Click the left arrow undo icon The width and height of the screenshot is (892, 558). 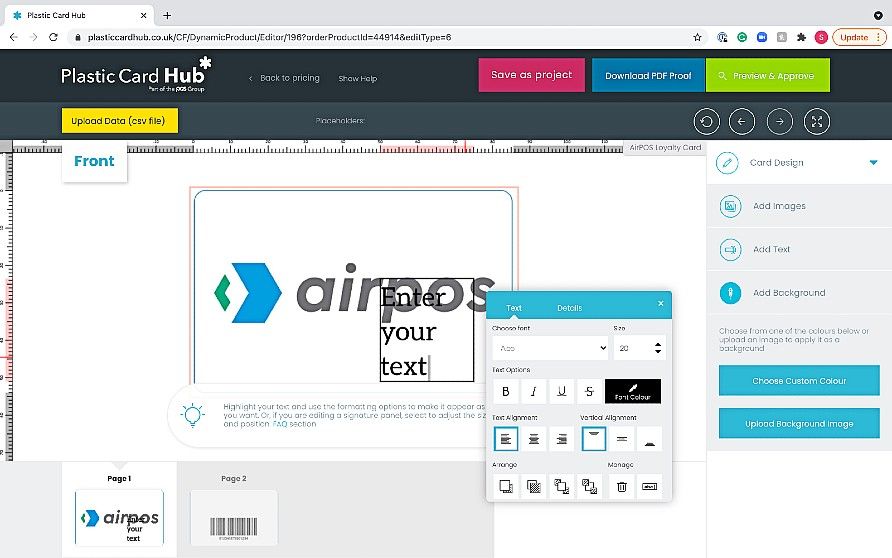[742, 122]
